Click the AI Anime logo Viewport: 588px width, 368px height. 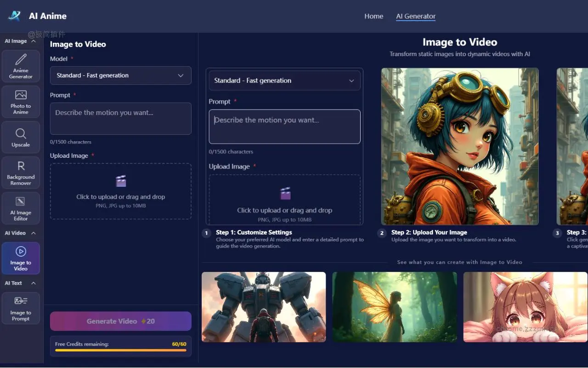pos(37,16)
